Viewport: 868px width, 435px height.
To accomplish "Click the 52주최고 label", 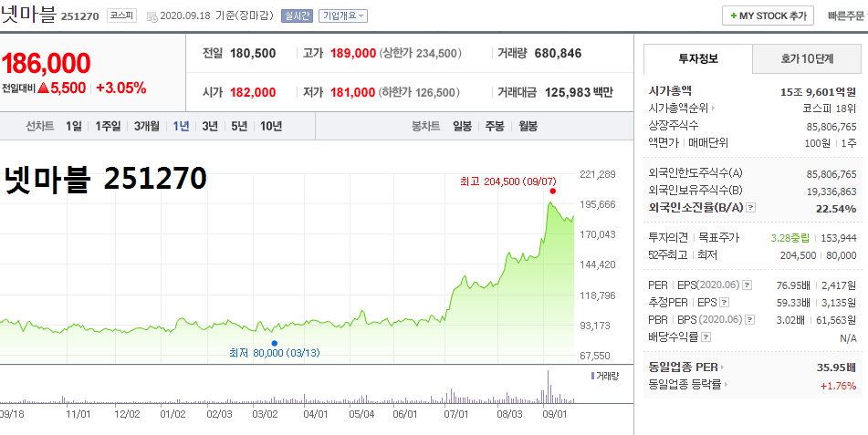I will [667, 254].
